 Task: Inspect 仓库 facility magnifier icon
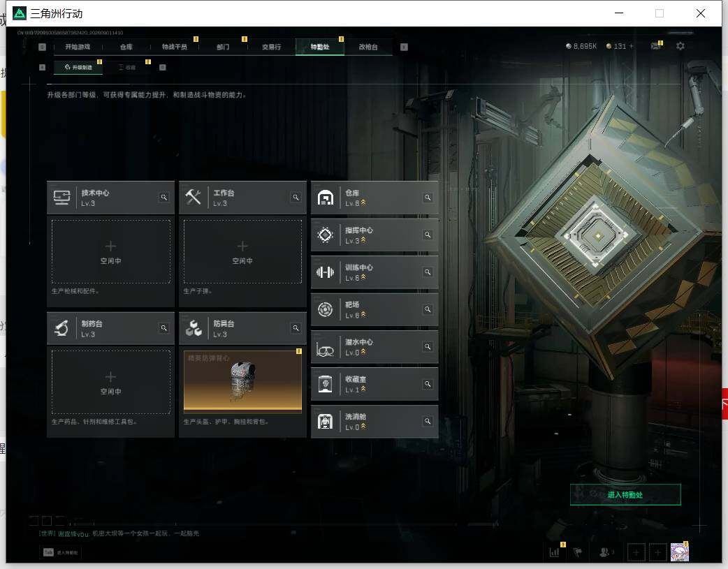pyautogui.click(x=428, y=198)
